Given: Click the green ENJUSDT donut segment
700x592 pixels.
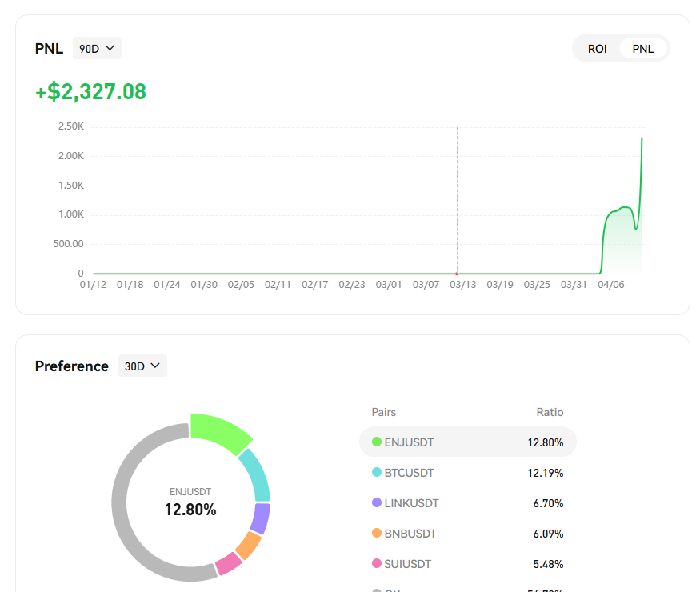Looking at the screenshot, I should click(x=218, y=430).
